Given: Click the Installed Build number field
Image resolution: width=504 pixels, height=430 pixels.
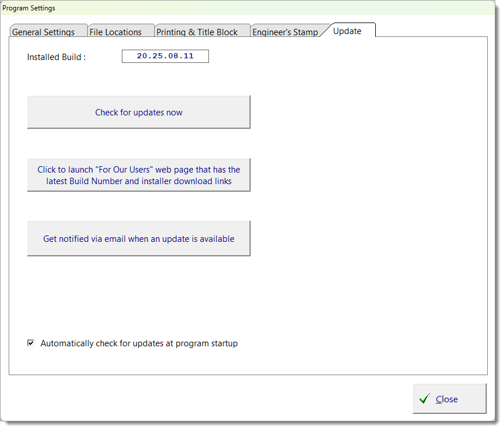Looking at the screenshot, I should coord(165,56).
